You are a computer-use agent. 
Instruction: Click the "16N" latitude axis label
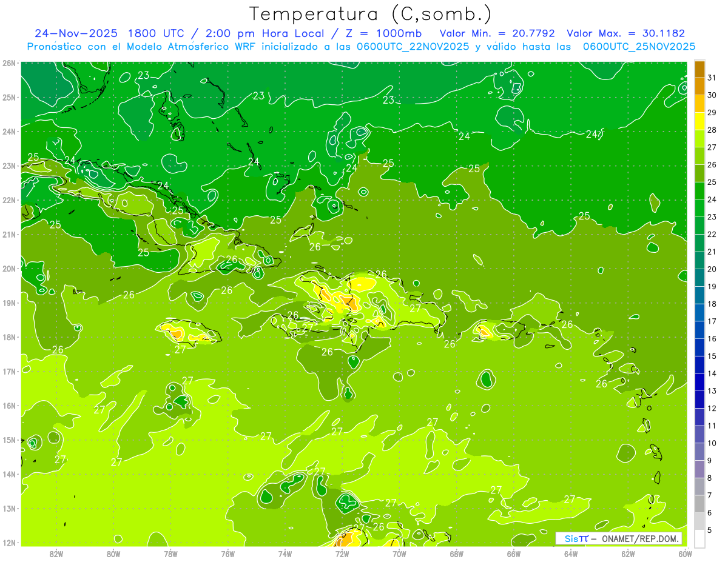coord(8,406)
